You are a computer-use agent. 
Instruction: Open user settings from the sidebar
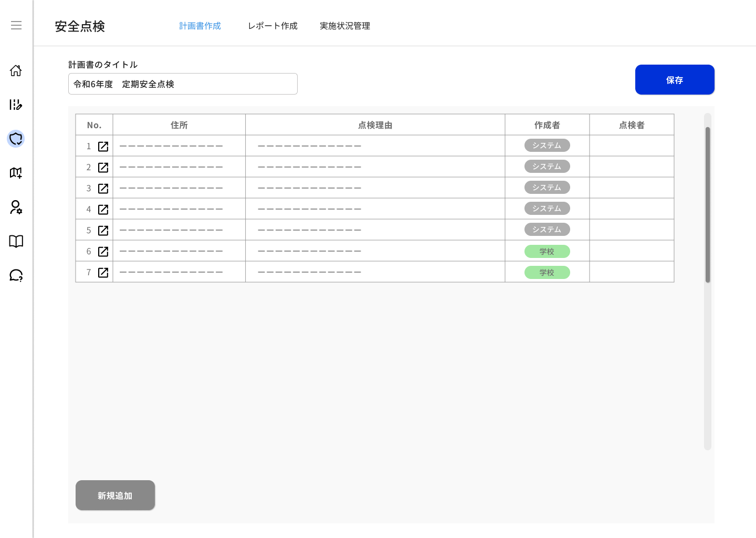[x=16, y=208]
